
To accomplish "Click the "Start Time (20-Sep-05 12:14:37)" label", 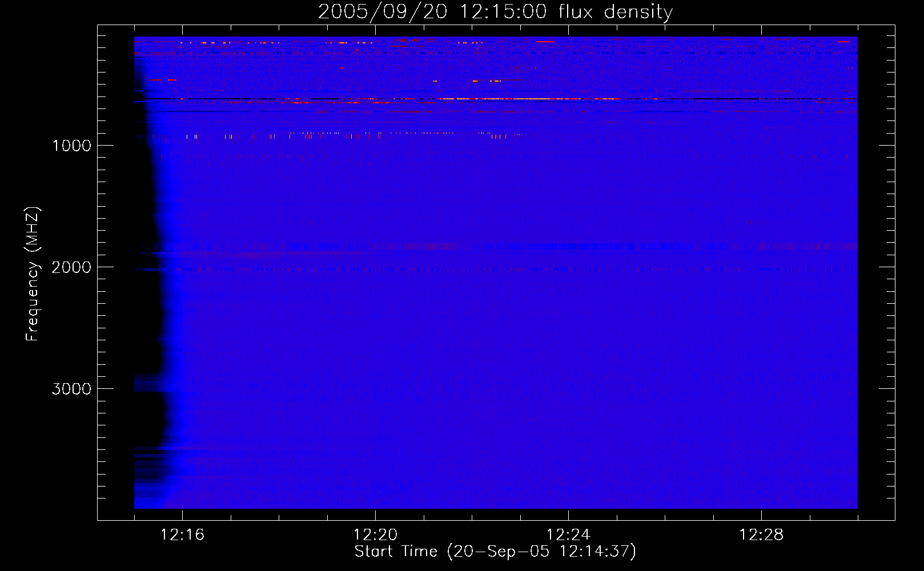I will coord(495,552).
